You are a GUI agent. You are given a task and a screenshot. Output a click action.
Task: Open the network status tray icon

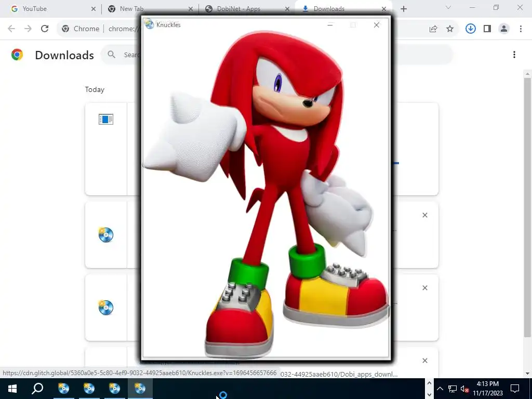click(x=453, y=389)
